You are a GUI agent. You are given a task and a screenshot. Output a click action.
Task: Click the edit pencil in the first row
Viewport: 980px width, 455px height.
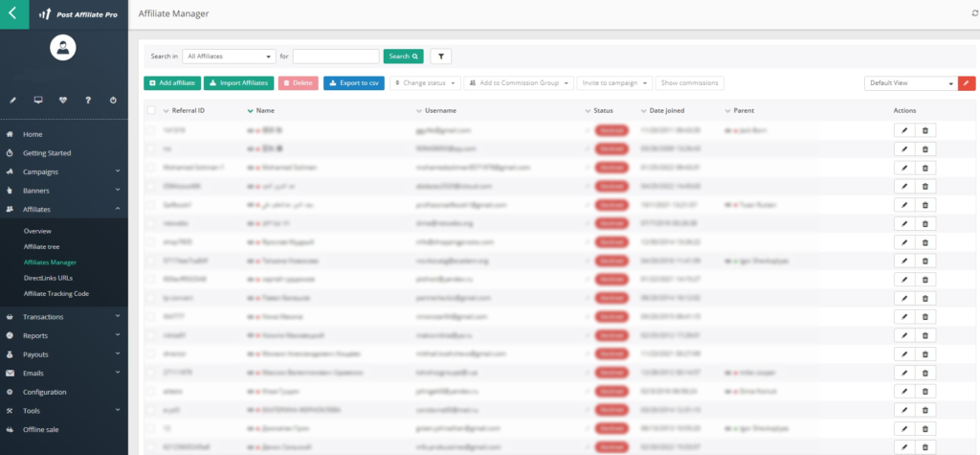(x=904, y=129)
